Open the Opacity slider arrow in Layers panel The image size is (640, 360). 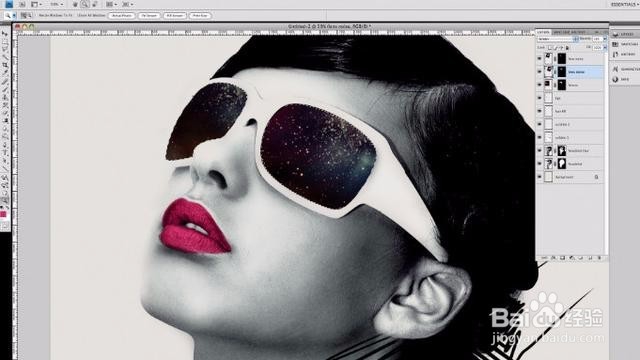click(605, 39)
